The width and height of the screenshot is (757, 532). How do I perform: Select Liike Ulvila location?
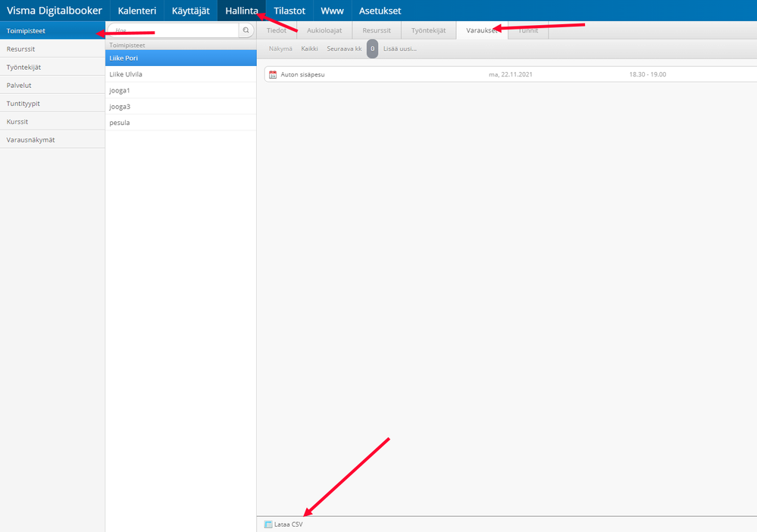coord(181,74)
